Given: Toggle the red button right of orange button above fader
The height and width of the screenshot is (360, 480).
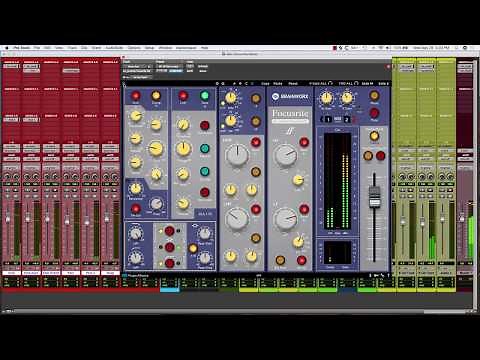Looking at the screenshot, I should coord(380,155).
